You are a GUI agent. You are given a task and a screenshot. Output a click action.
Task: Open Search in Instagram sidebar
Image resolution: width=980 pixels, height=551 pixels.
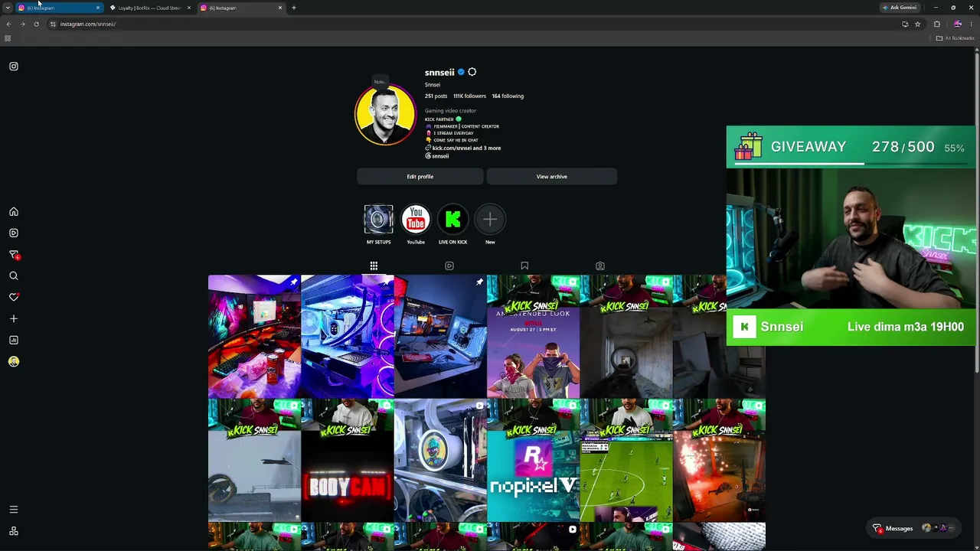14,275
